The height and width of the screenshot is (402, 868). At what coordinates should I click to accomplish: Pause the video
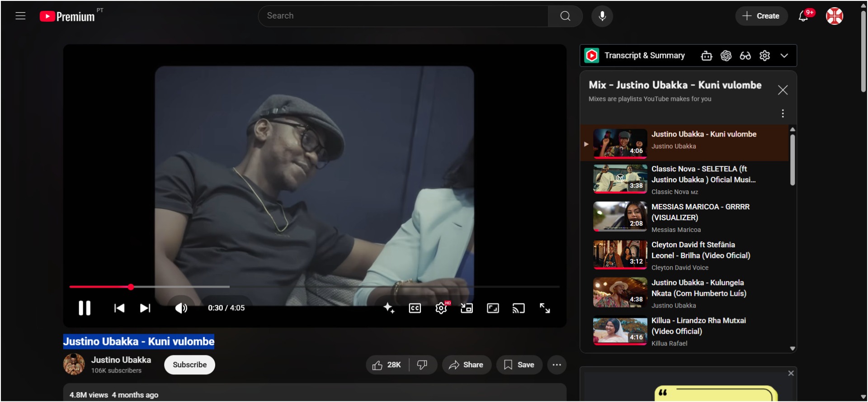coord(85,308)
